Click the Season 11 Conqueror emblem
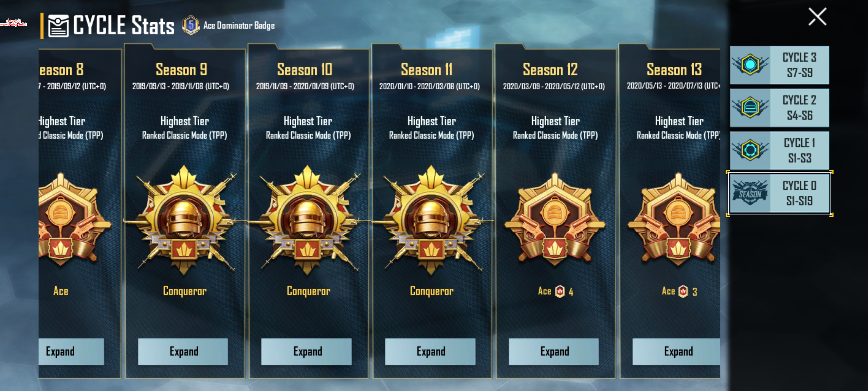 [x=431, y=220]
